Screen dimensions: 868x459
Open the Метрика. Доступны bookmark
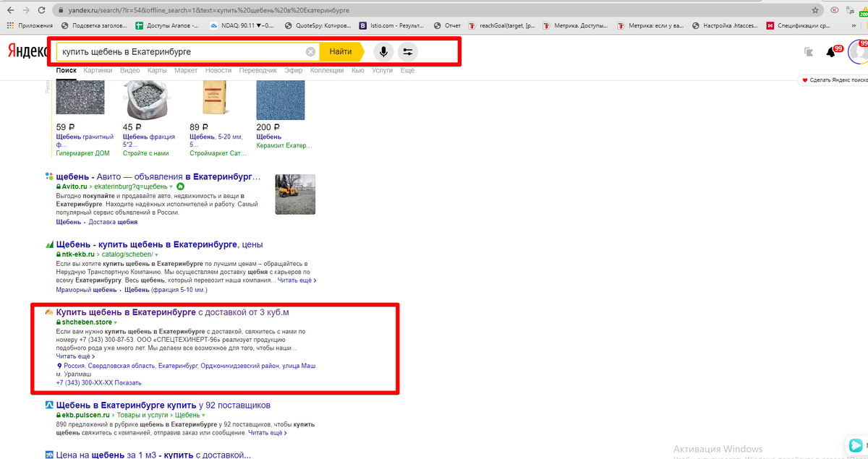(576, 26)
